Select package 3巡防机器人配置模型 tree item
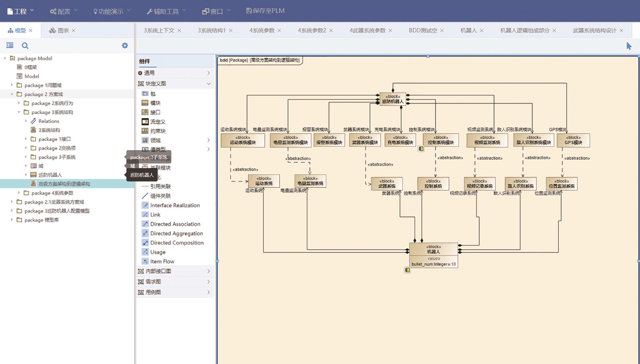The width and height of the screenshot is (640, 364). click(57, 211)
